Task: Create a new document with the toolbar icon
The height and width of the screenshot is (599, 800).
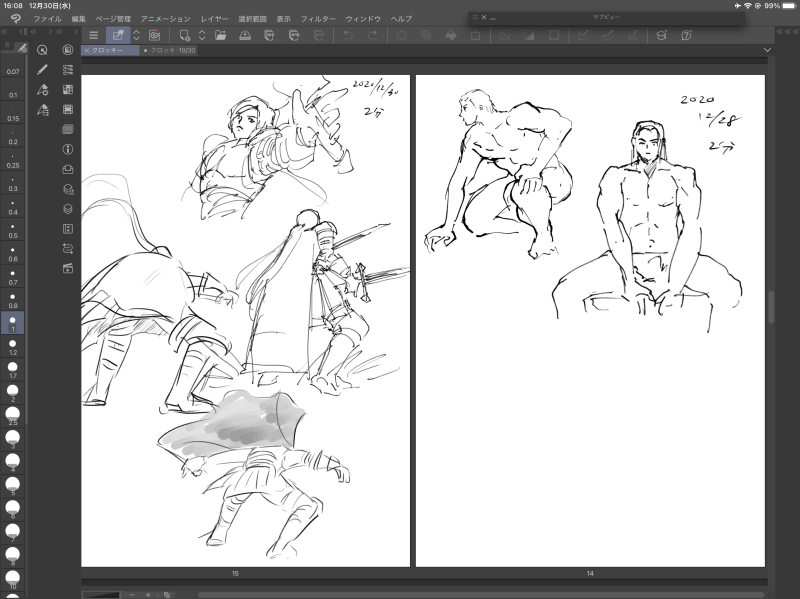Action: (184, 35)
